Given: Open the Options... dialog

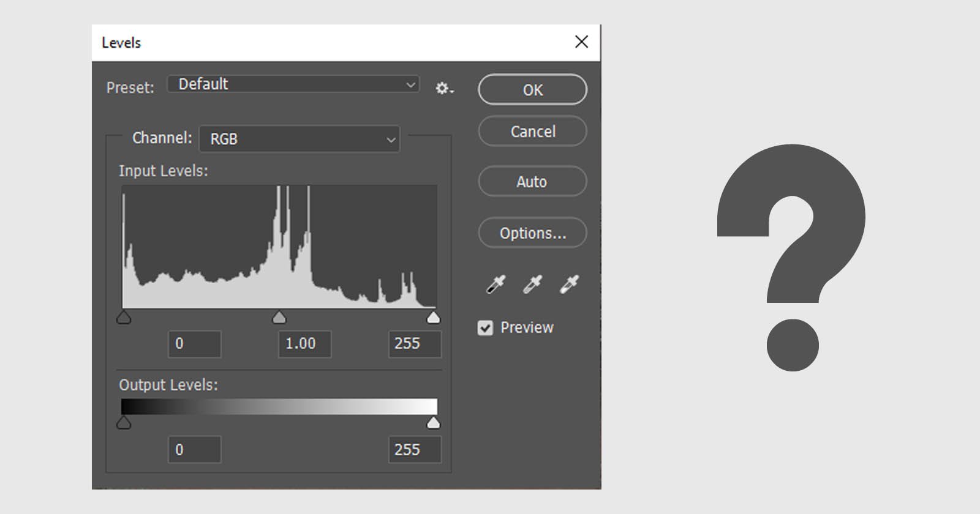Looking at the screenshot, I should pyautogui.click(x=532, y=233).
